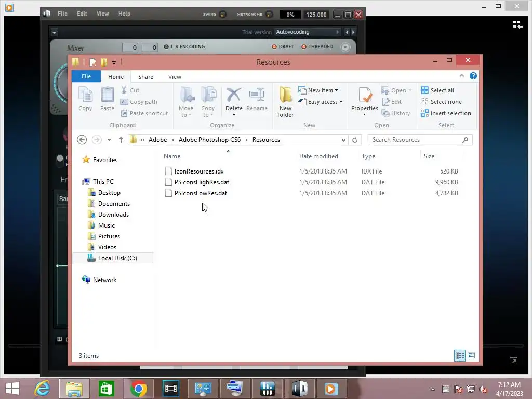Open the Autovocoding preset dropdown
The image size is (532, 399).
[x=308, y=32]
